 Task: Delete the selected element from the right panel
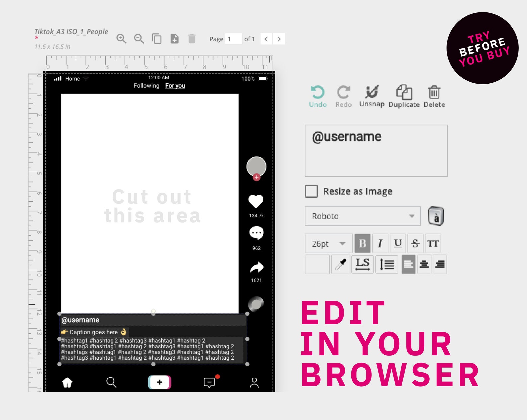click(x=434, y=96)
